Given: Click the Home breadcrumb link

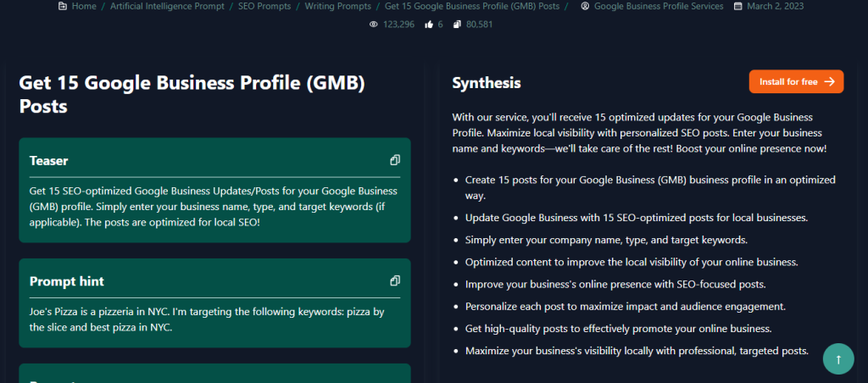Looking at the screenshot, I should coord(84,6).
